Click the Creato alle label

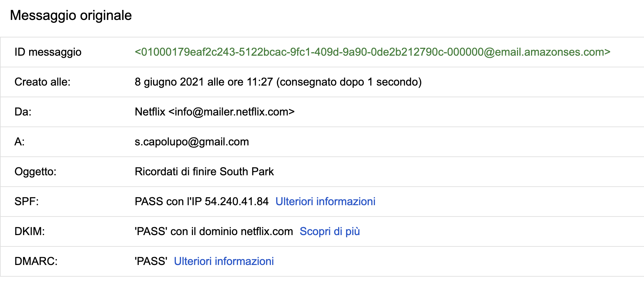click(x=42, y=82)
